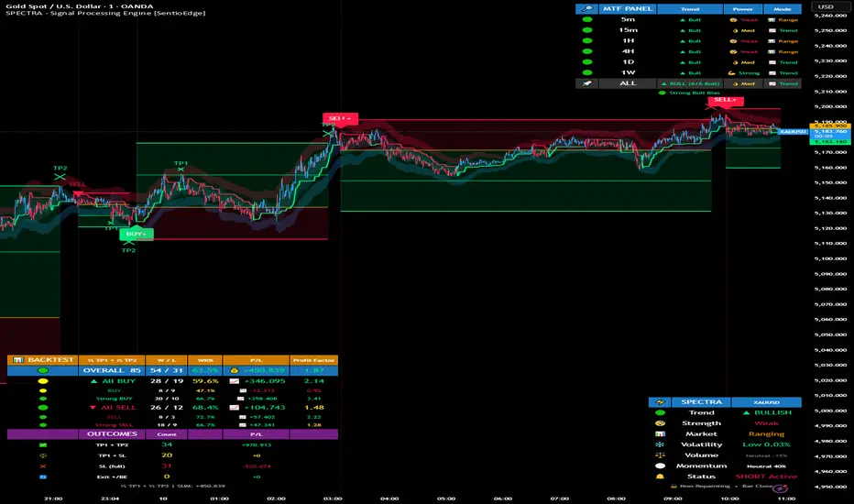Click the Profit Factor column header
Screen dimensions: 854x504
tap(313, 360)
